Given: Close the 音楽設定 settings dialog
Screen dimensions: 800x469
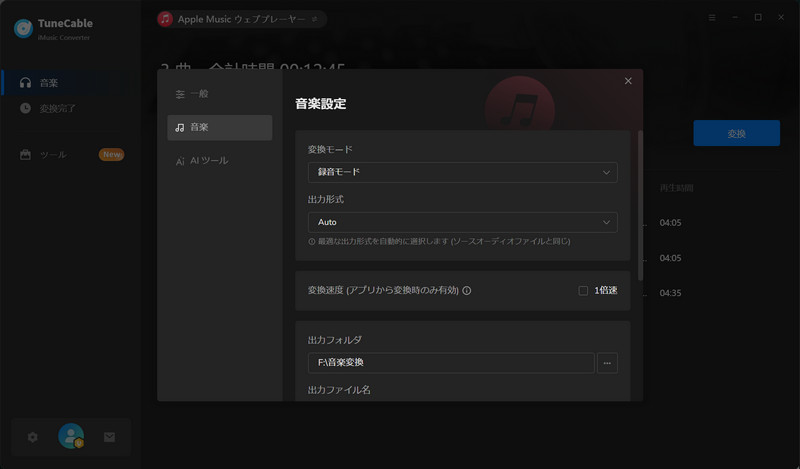Looking at the screenshot, I should (628, 81).
